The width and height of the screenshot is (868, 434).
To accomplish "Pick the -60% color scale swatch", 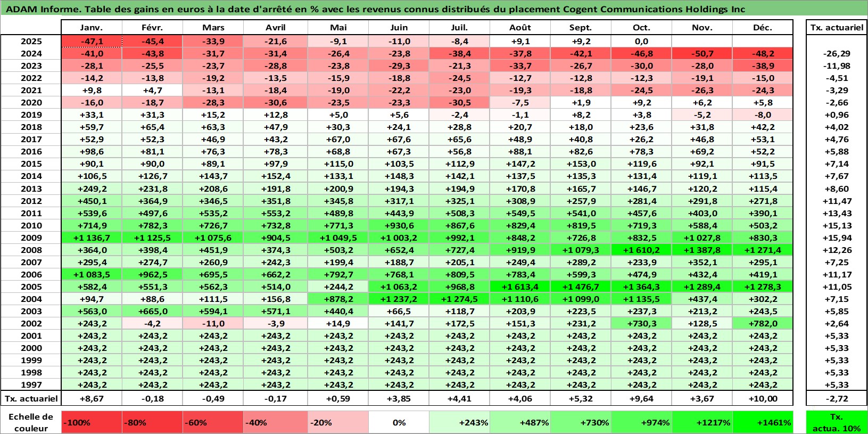I will tap(213, 422).
